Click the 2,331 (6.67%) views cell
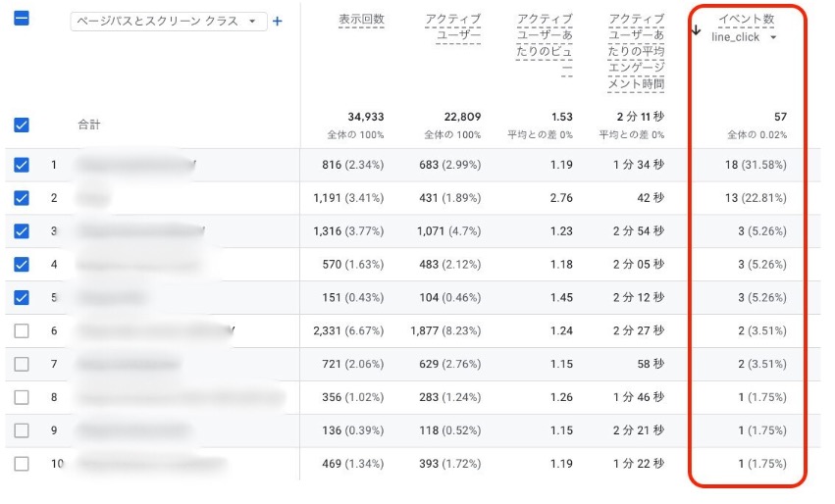The width and height of the screenshot is (835, 504). coord(348,330)
